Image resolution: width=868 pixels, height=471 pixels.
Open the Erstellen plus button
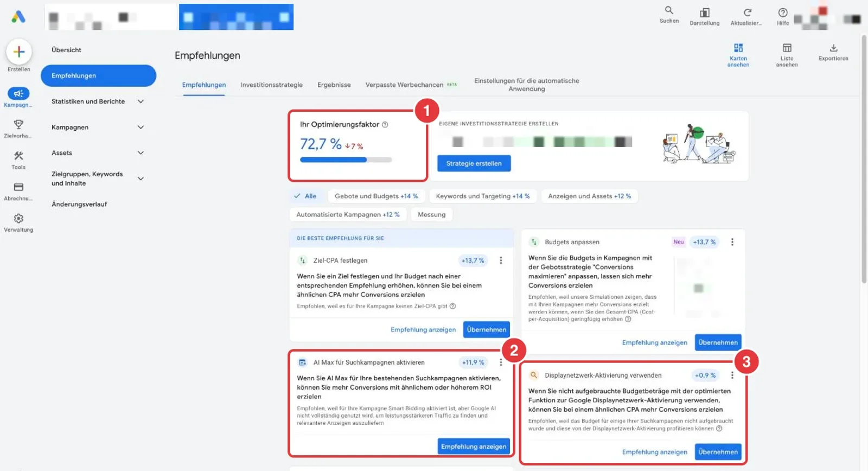click(x=19, y=52)
